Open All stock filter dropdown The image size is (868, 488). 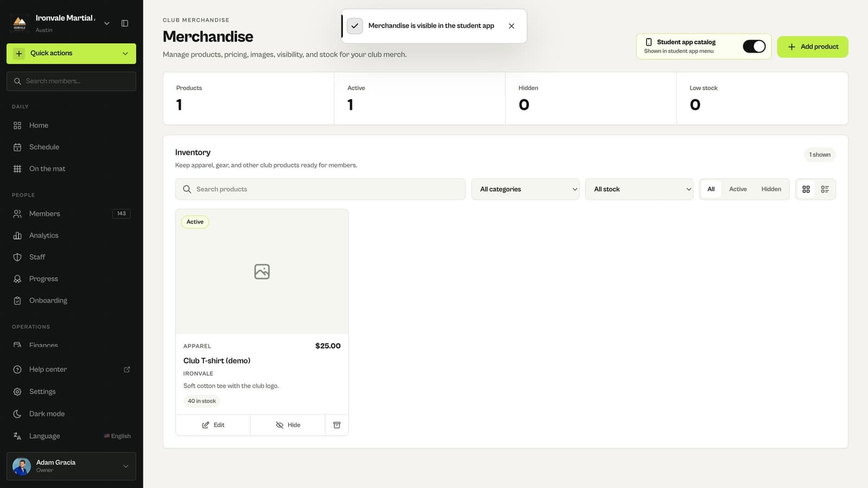click(x=639, y=189)
